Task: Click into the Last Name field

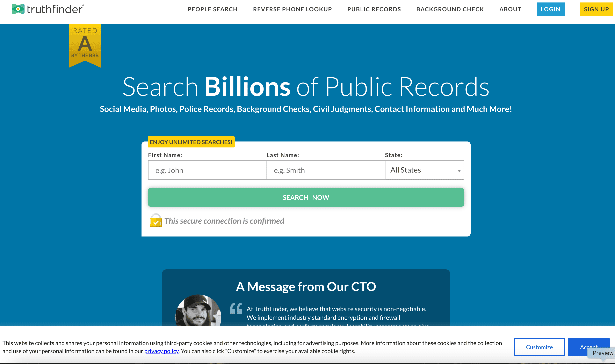Action: pyautogui.click(x=326, y=170)
